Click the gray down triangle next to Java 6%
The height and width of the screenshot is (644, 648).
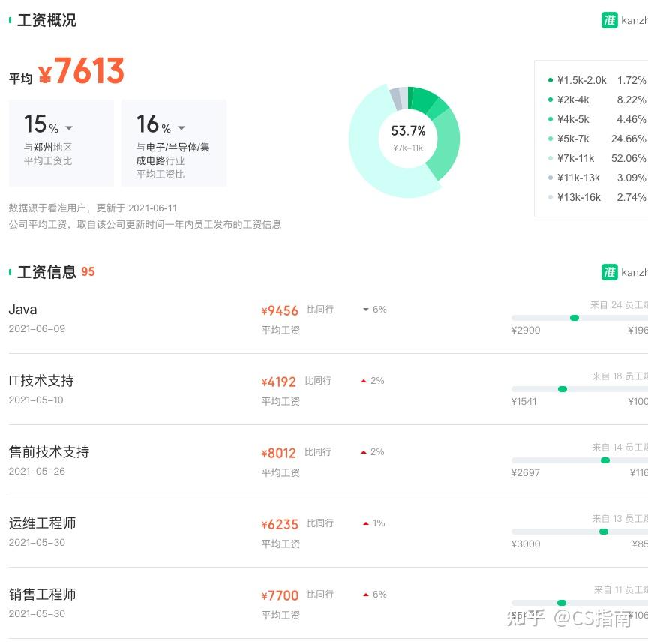pyautogui.click(x=366, y=310)
